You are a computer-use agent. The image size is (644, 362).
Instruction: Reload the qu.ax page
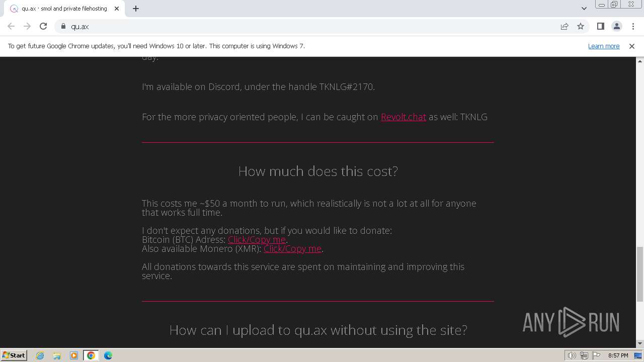click(x=43, y=26)
